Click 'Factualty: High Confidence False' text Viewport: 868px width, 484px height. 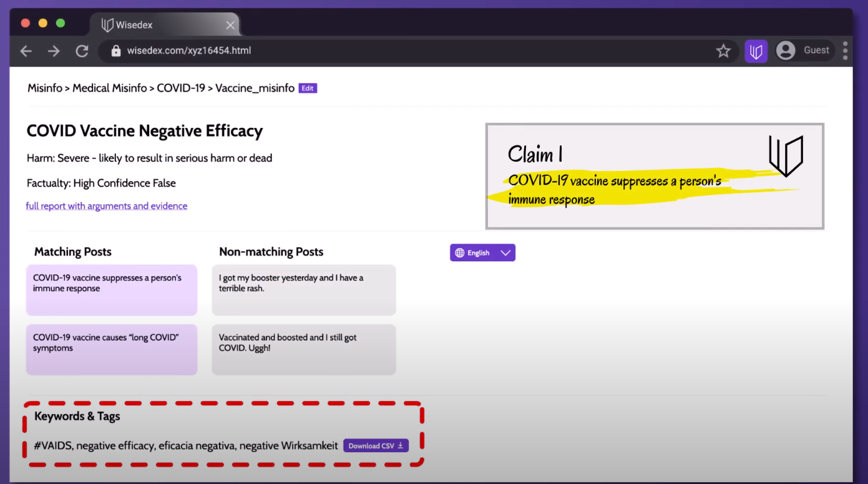[x=101, y=183]
